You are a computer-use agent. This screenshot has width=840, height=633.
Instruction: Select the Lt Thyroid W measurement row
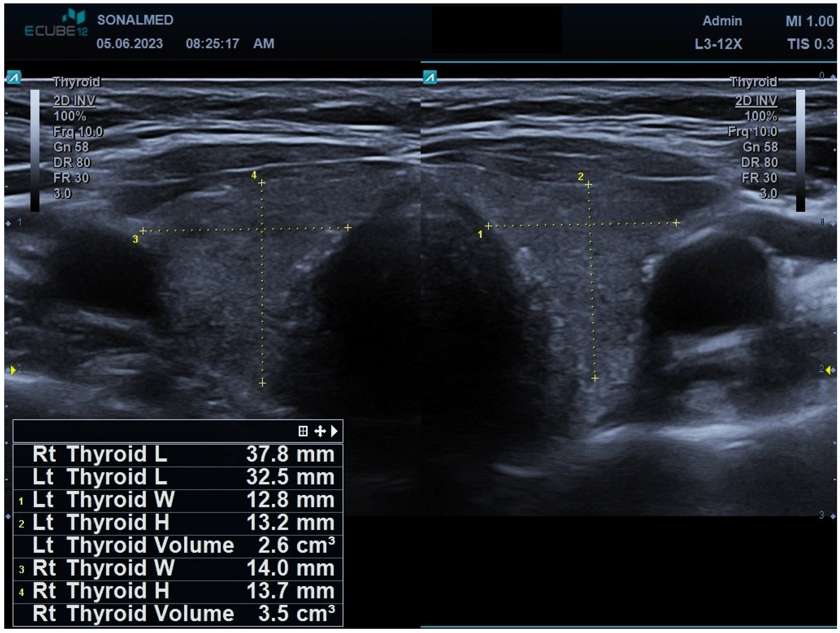(x=178, y=500)
